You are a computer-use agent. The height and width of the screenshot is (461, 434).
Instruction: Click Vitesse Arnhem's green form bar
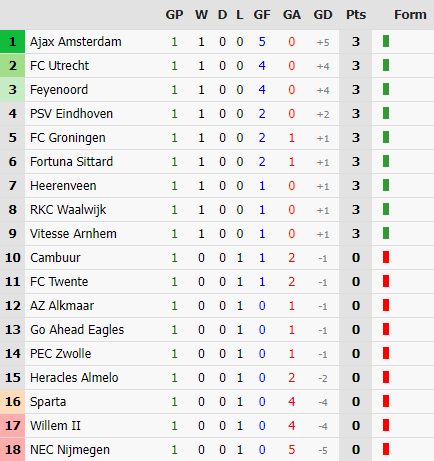pyautogui.click(x=386, y=233)
